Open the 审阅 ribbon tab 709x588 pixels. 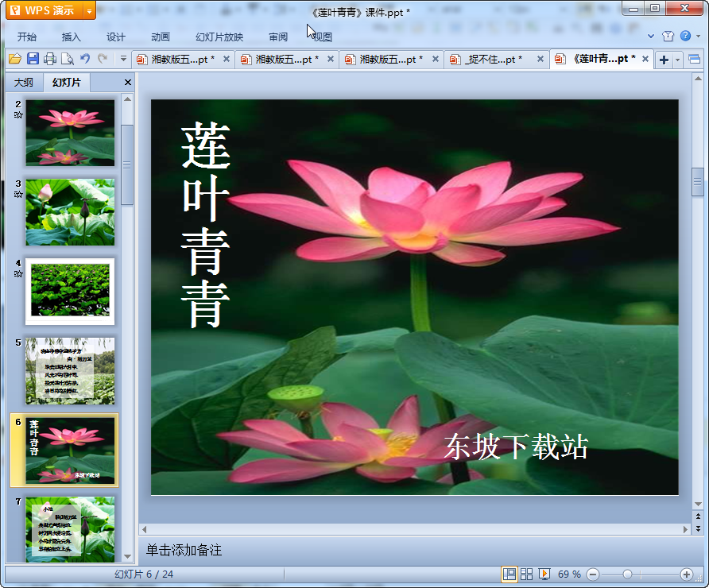(x=278, y=37)
